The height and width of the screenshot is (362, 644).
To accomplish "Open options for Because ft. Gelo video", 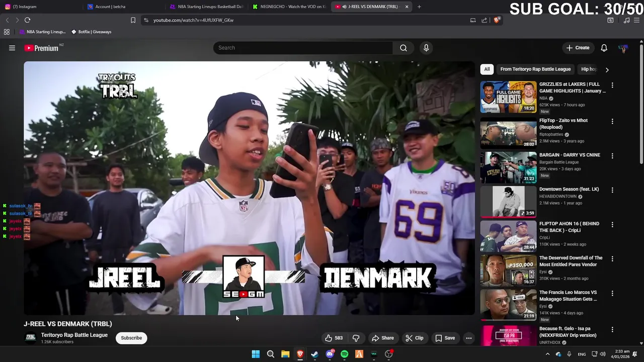I will point(612,329).
